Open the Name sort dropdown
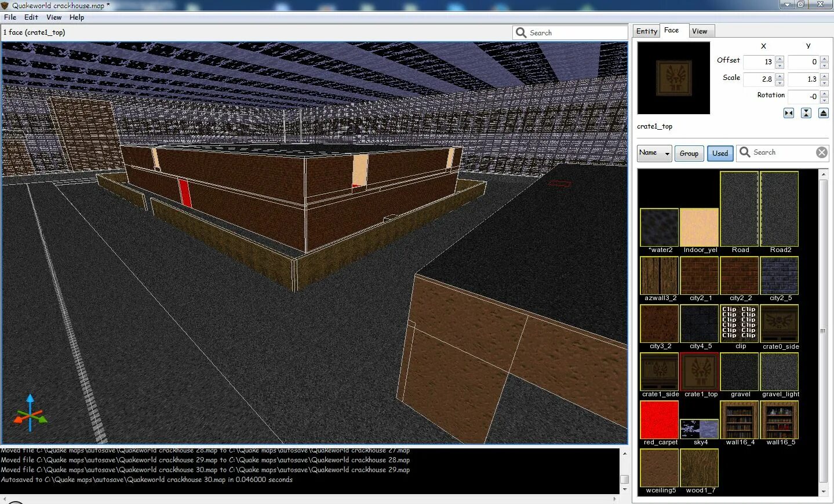The image size is (834, 504). coord(654,153)
